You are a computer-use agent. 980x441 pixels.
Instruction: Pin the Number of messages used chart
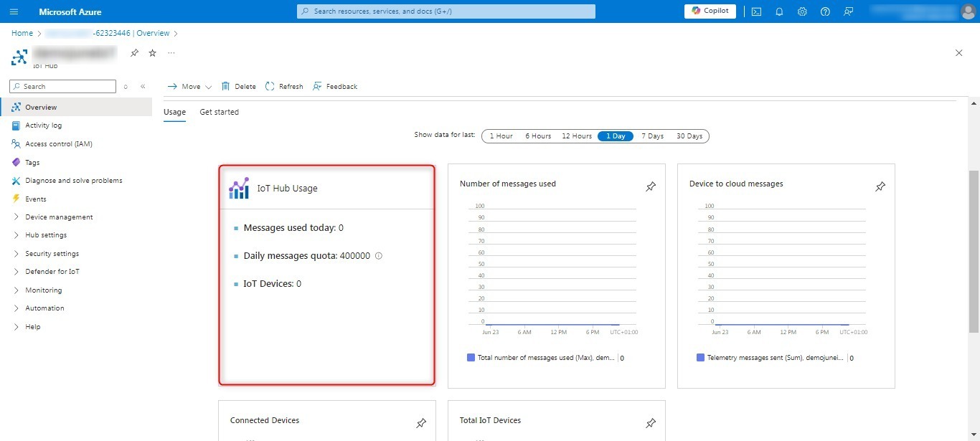[651, 186]
